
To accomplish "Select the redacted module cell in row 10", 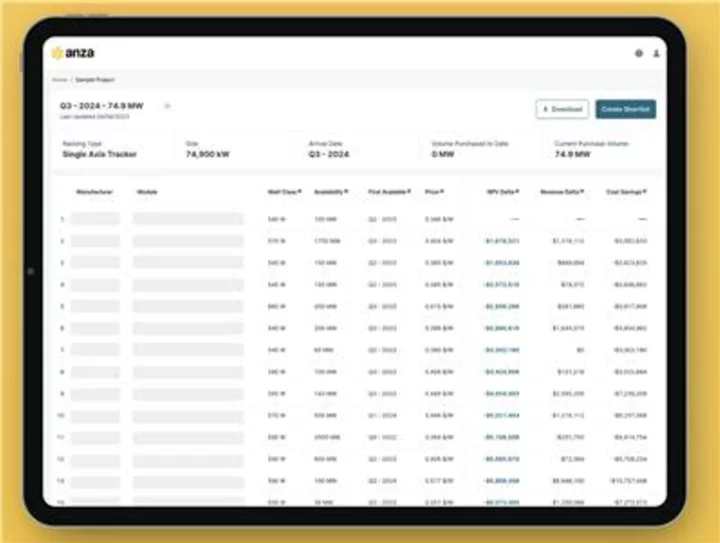I will 188,416.
